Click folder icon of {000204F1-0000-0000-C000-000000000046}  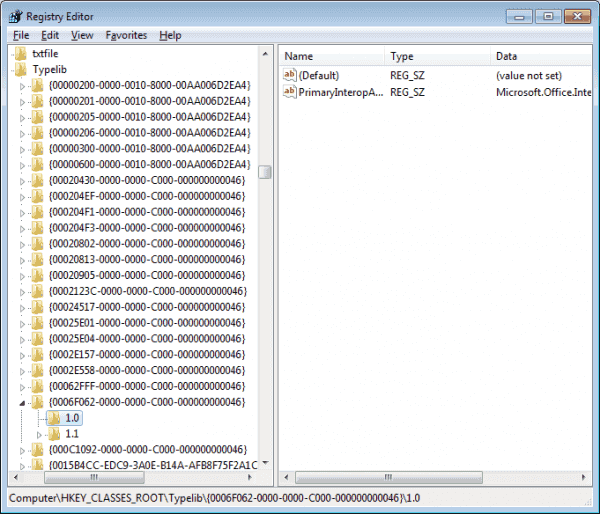[x=38, y=212]
